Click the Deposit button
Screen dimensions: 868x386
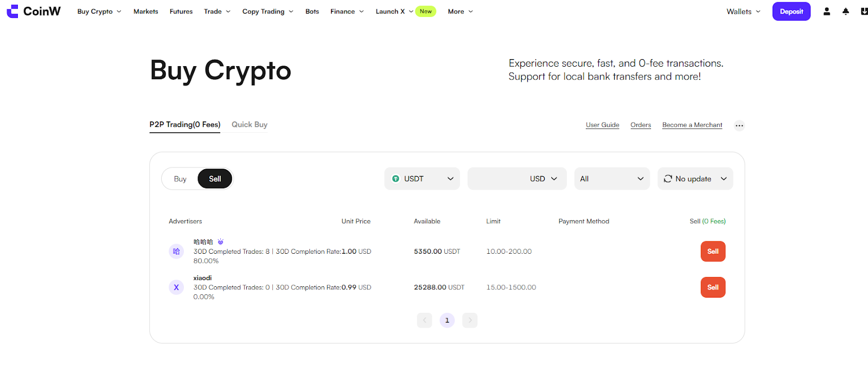792,11
